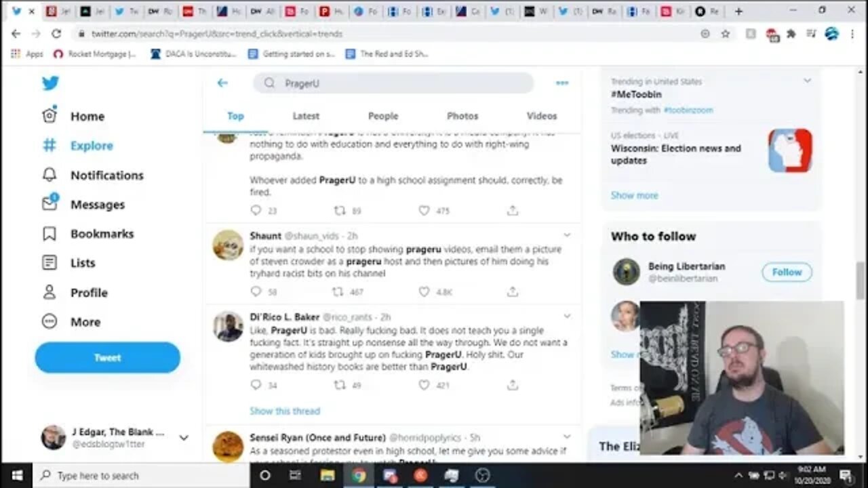Viewport: 868px width, 488px height.
Task: Reload the page in Chrome
Action: click(56, 33)
